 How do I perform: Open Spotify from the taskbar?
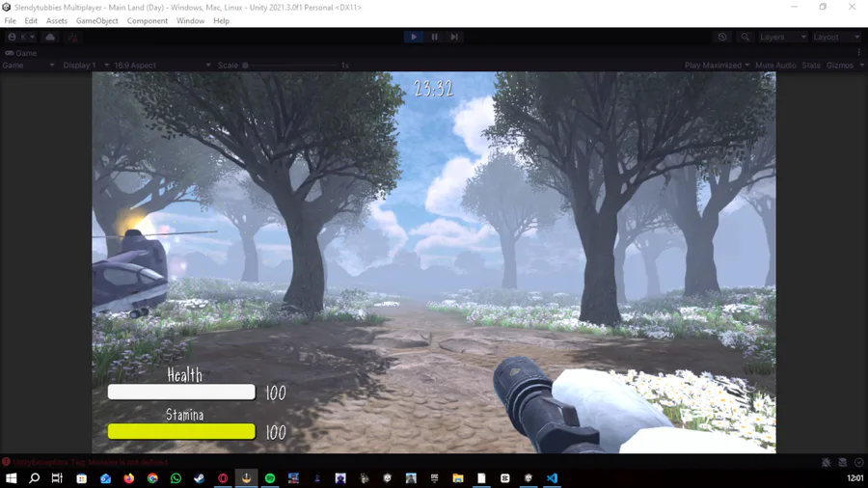(270, 478)
